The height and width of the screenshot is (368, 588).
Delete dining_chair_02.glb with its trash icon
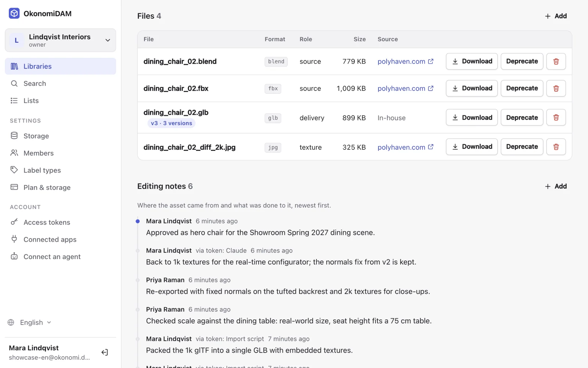pos(556,117)
